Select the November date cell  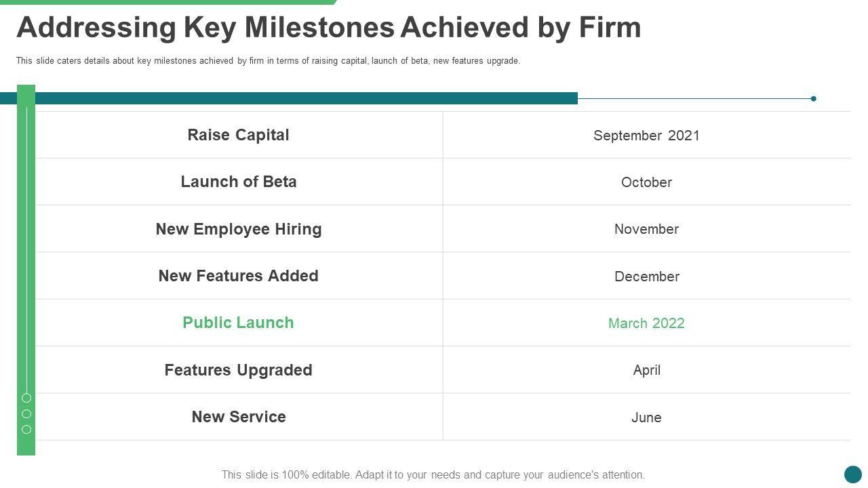coord(646,229)
